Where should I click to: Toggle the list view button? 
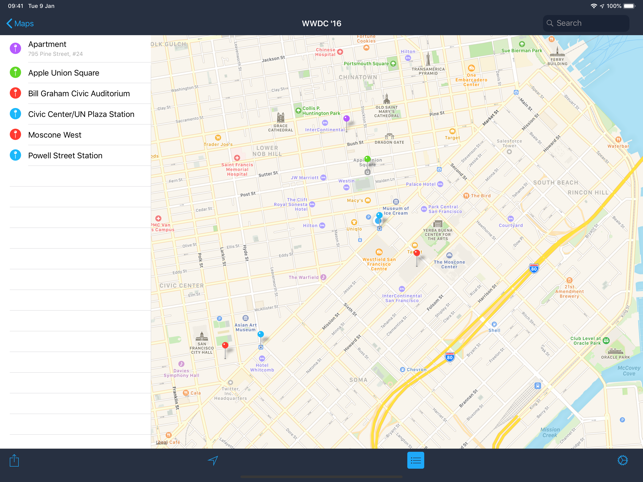tap(415, 460)
